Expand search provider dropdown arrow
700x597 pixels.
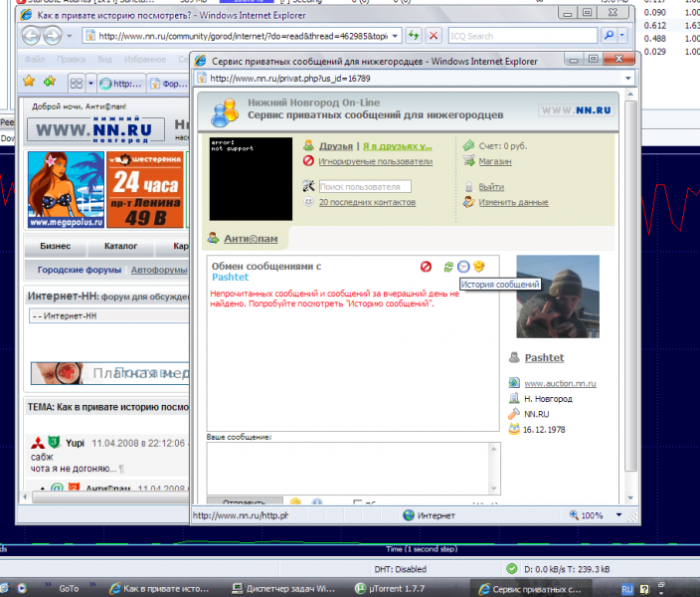pos(622,35)
